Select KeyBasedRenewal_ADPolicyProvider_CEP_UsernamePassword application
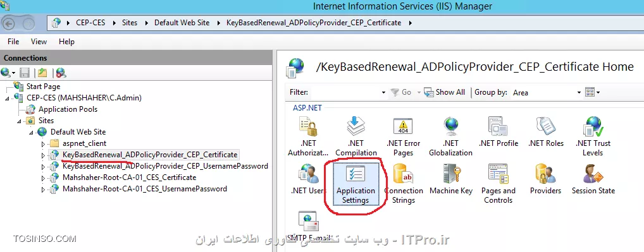644x252 pixels. click(x=165, y=166)
